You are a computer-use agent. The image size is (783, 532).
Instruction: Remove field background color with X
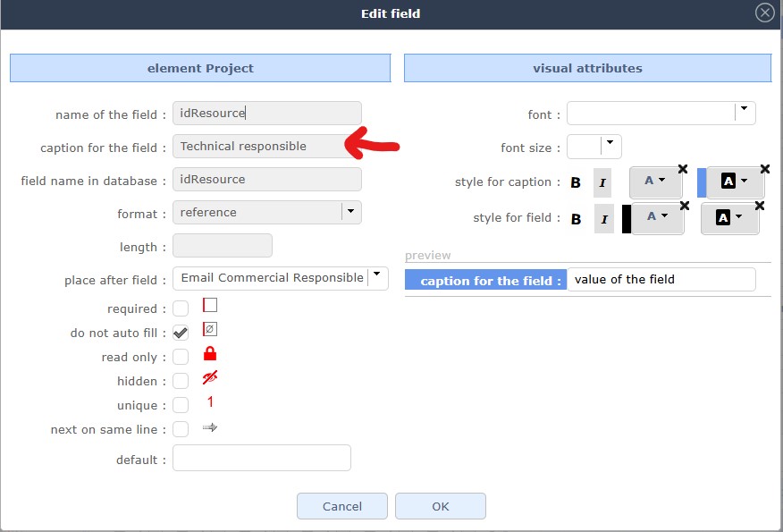(760, 206)
